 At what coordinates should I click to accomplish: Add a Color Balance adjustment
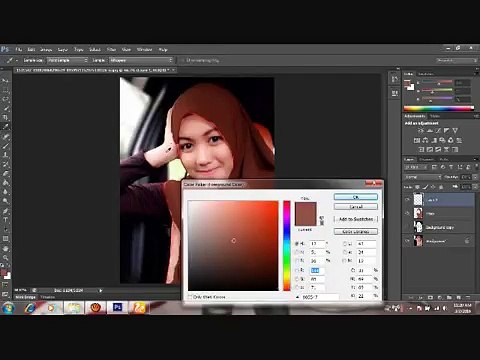tap(425, 140)
